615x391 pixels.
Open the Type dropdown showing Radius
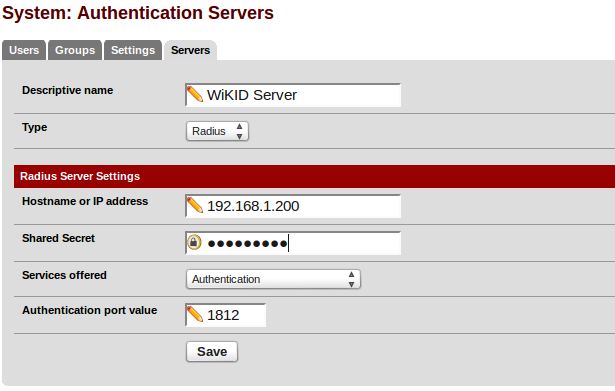point(217,131)
